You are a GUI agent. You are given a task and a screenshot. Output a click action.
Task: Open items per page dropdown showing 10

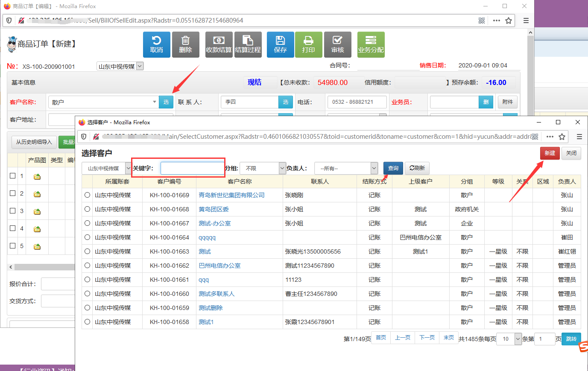click(x=509, y=339)
